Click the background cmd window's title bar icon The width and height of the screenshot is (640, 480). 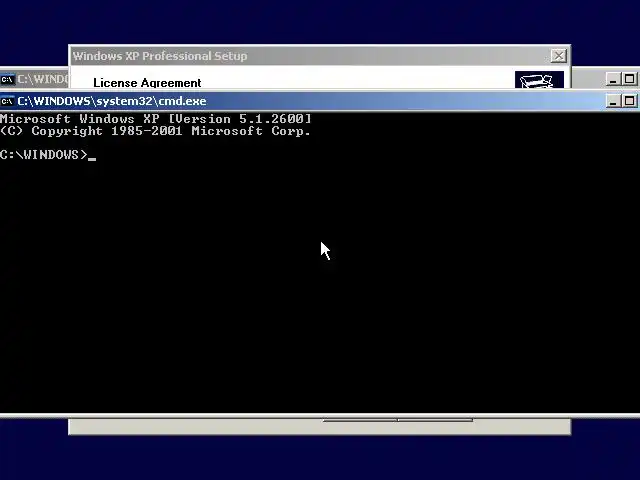7,79
